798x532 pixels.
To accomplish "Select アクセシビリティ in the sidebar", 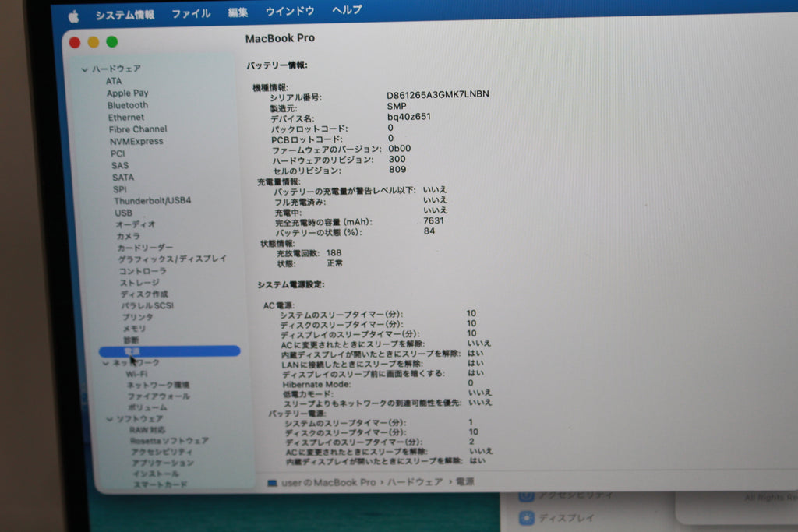I will click(162, 452).
